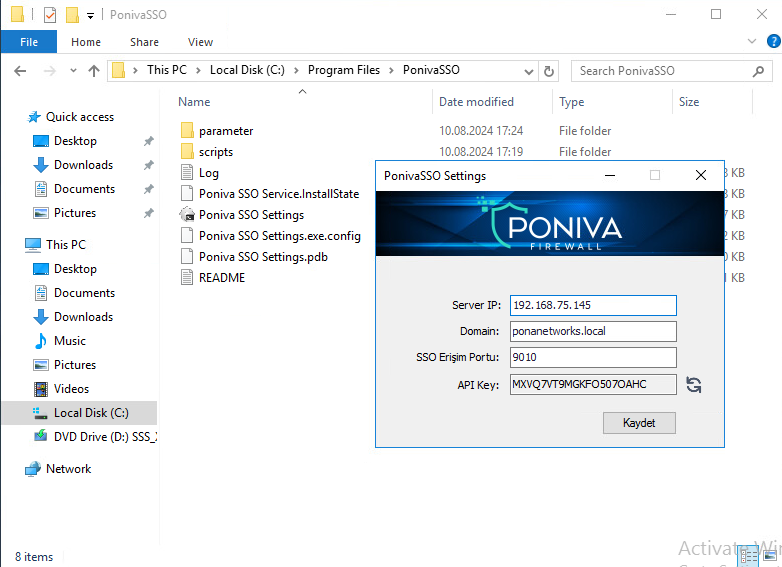The width and height of the screenshot is (782, 567).
Task: Open the File ribbon tab
Action: pyautogui.click(x=29, y=42)
